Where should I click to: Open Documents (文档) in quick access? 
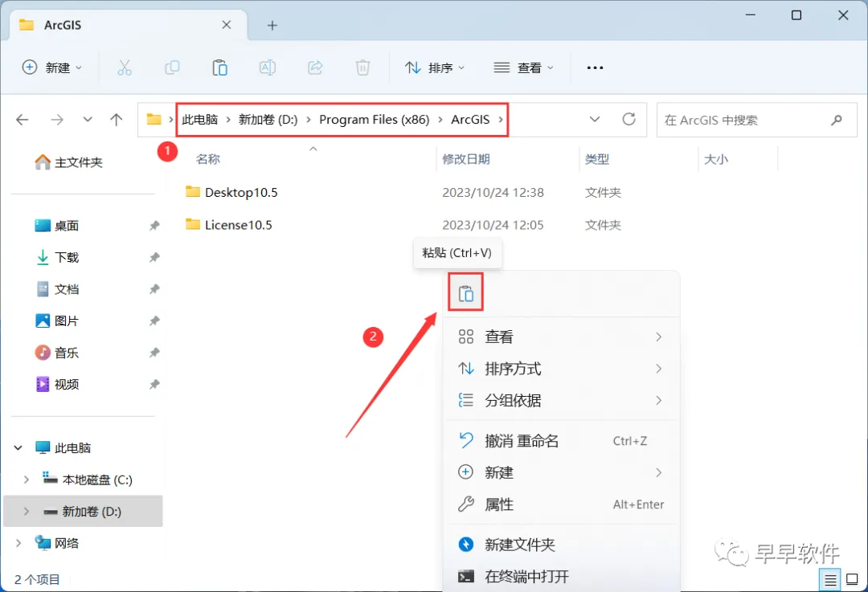pos(57,289)
